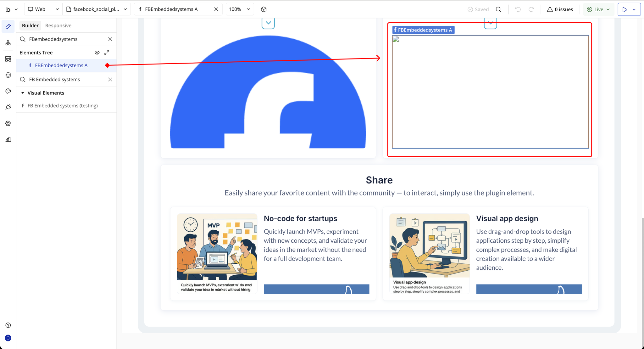Viewport: 644px width, 349px height.
Task: Open the 100% zoom dropdown
Action: point(240,9)
